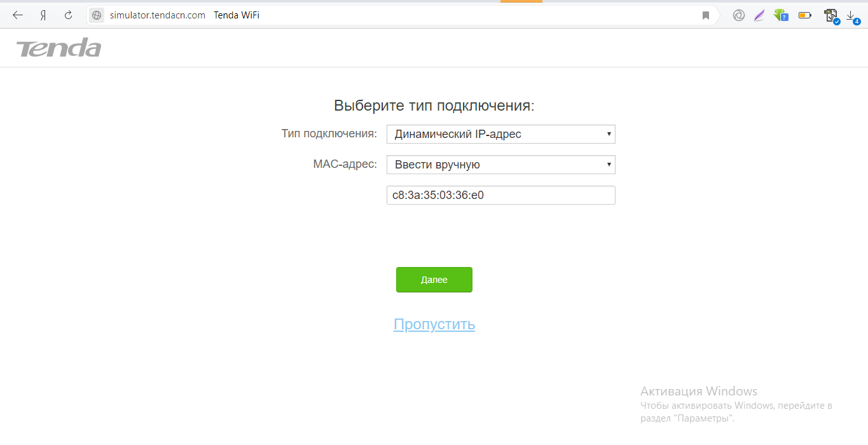This screenshot has width=868, height=445.
Task: Go back with the browser back arrow
Action: point(18,15)
